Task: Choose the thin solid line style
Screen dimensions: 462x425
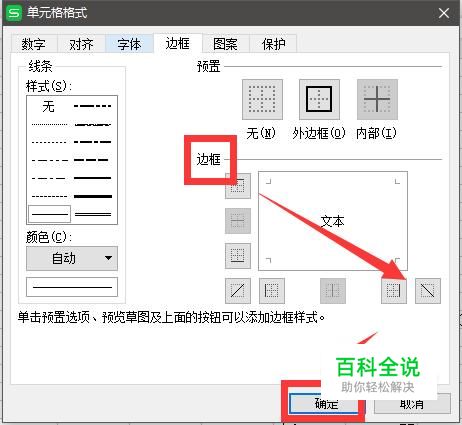Action: point(50,214)
